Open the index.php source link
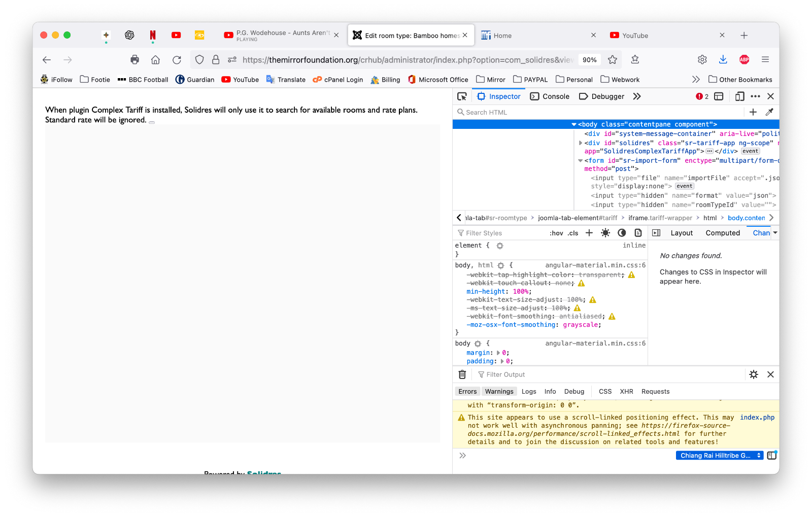The image size is (812, 517). (x=757, y=418)
